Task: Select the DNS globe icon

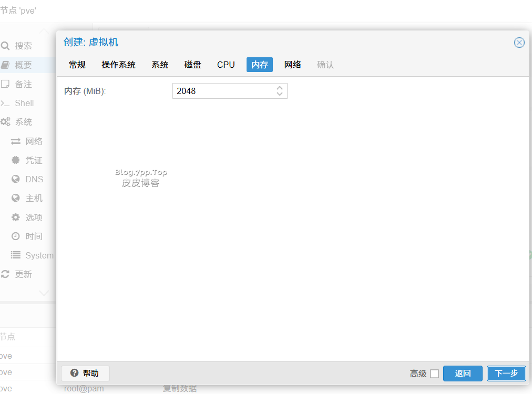Action: pyautogui.click(x=16, y=179)
